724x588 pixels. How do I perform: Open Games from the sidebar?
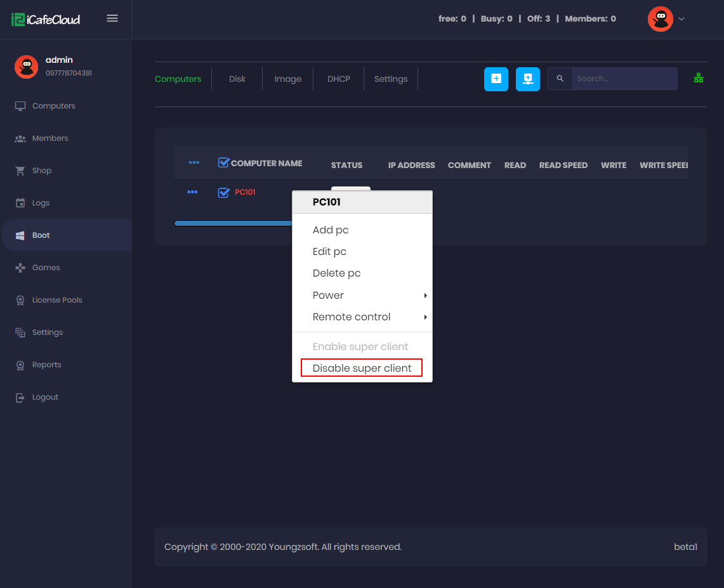(46, 268)
